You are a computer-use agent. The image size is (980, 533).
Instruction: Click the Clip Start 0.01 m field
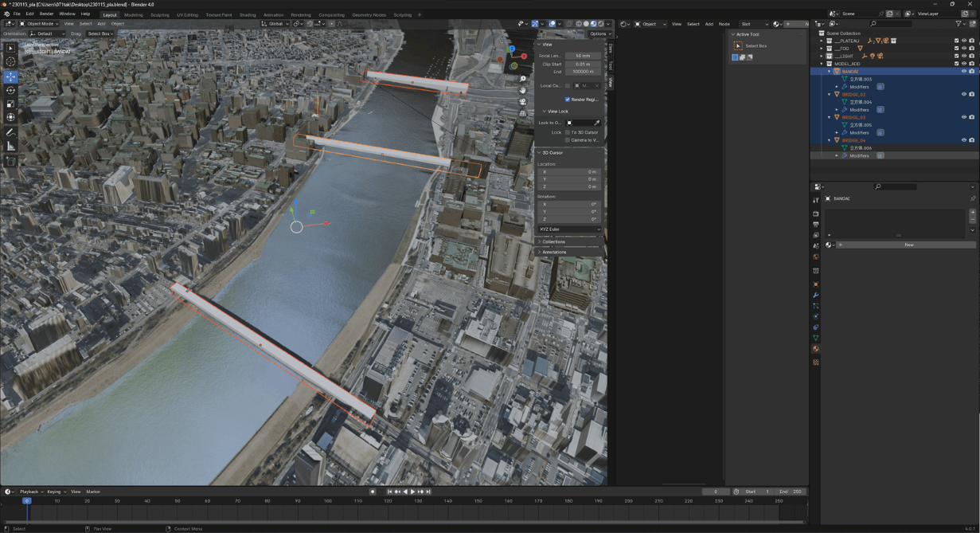[x=583, y=64]
